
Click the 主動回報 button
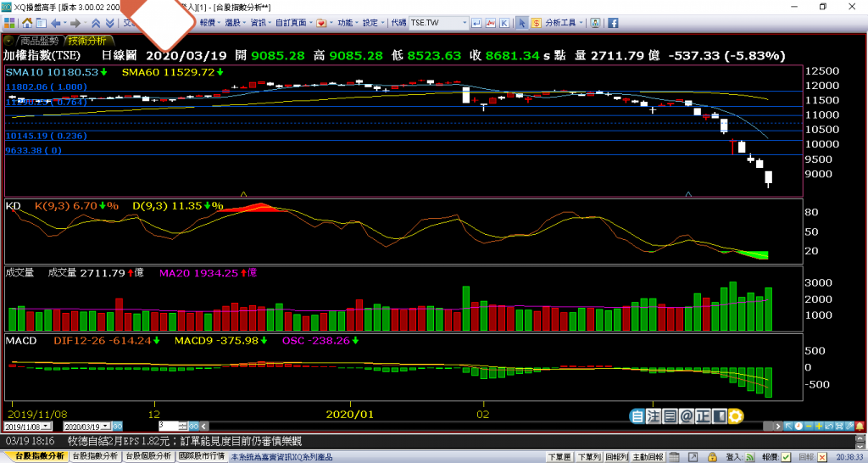coord(647,456)
